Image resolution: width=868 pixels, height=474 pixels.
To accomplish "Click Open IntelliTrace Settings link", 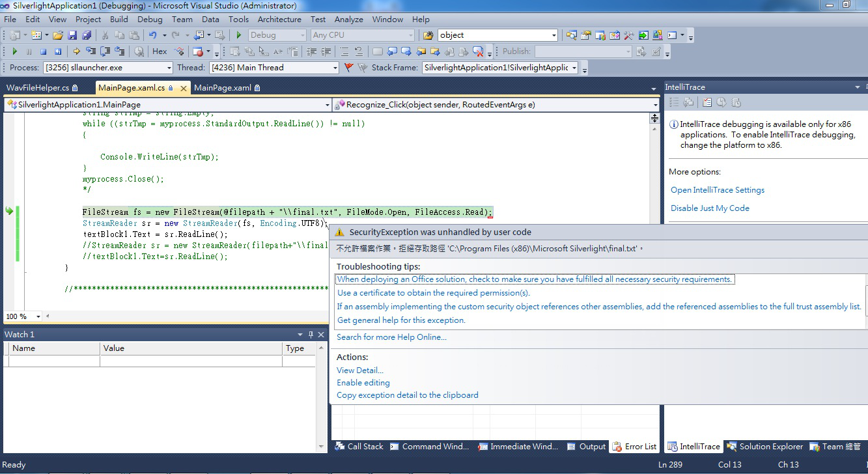I will click(x=718, y=190).
